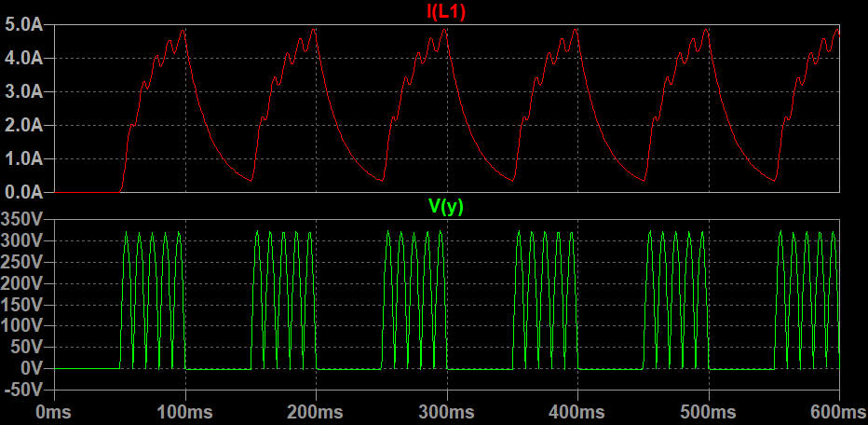The image size is (868, 425).
Task: Click the 350V axis label
Action: click(22, 220)
